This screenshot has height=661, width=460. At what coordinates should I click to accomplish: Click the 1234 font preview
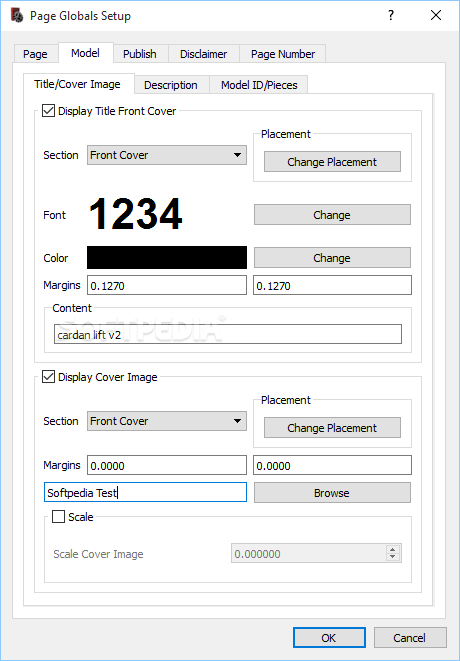point(136,215)
